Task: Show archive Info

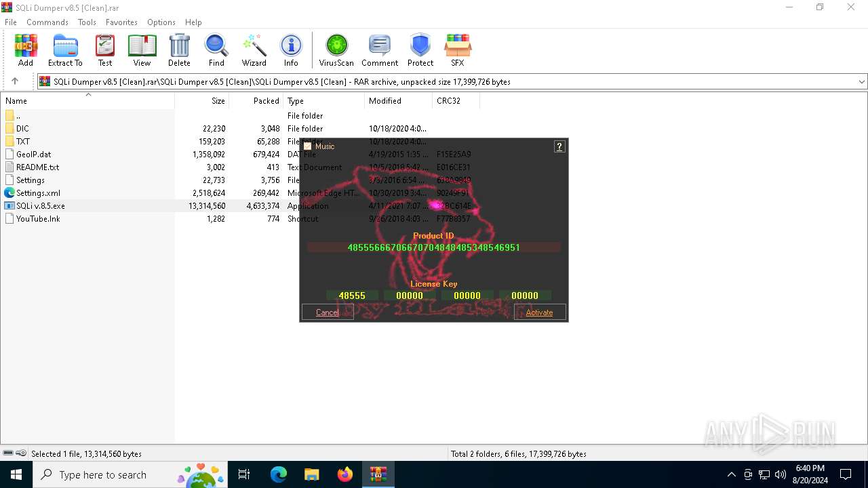Action: tap(291, 51)
